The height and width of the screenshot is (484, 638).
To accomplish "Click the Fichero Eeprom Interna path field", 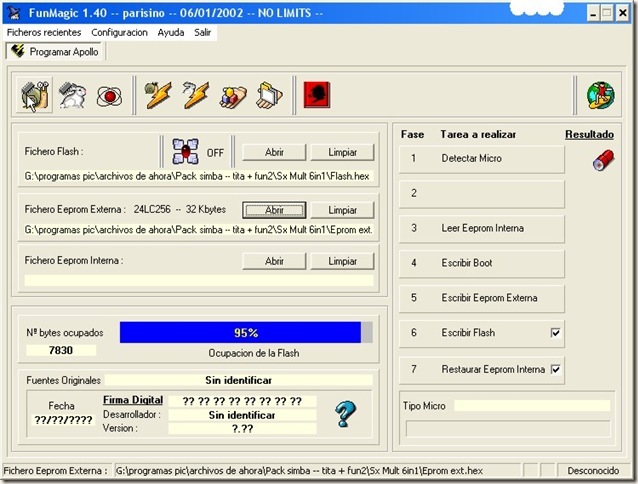I will click(199, 280).
